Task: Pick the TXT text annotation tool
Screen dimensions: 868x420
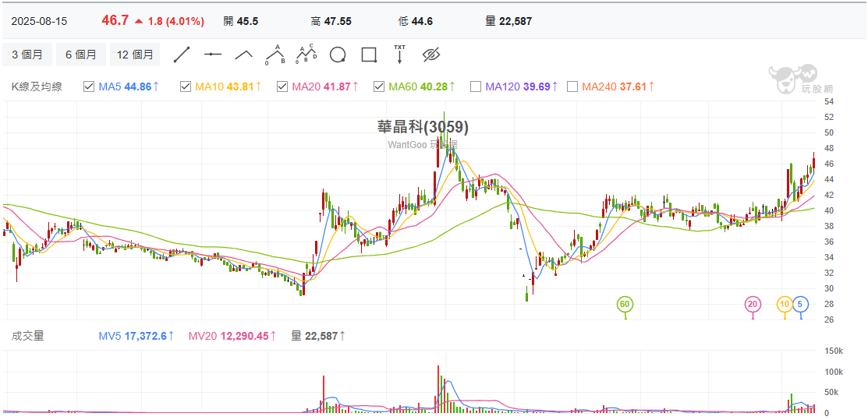Action: (400, 55)
